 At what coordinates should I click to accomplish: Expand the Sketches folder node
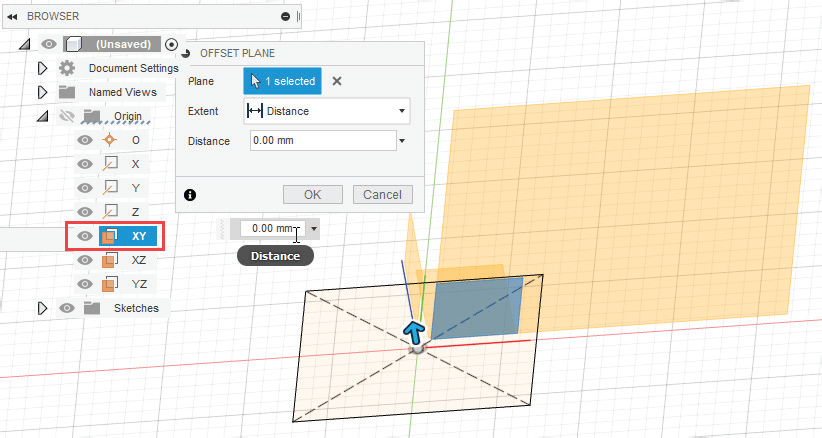pos(42,308)
